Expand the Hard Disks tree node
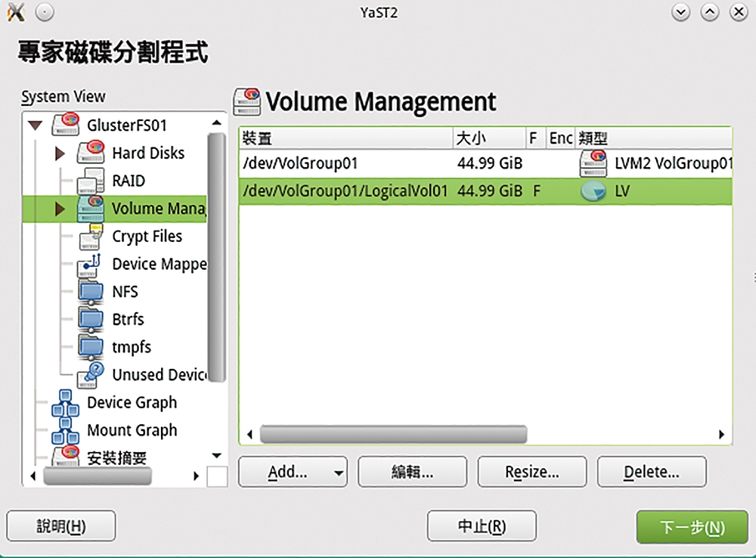 pos(60,153)
